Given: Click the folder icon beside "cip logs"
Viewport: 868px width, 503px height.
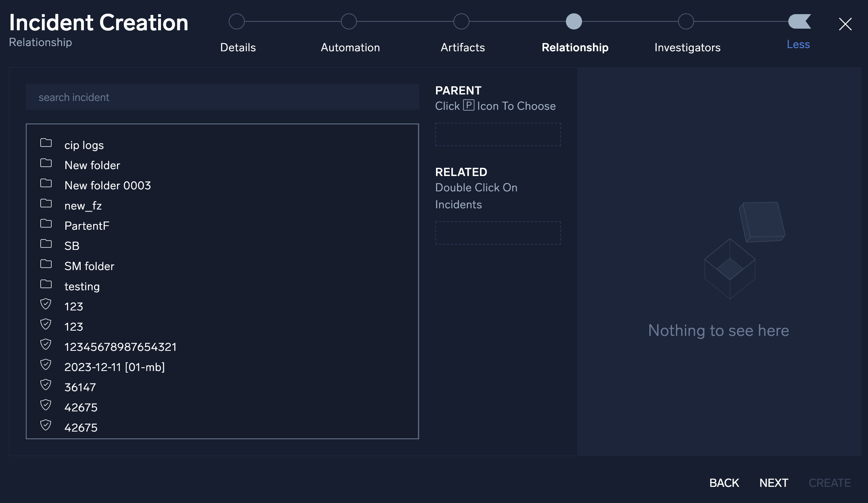Looking at the screenshot, I should coord(46,143).
